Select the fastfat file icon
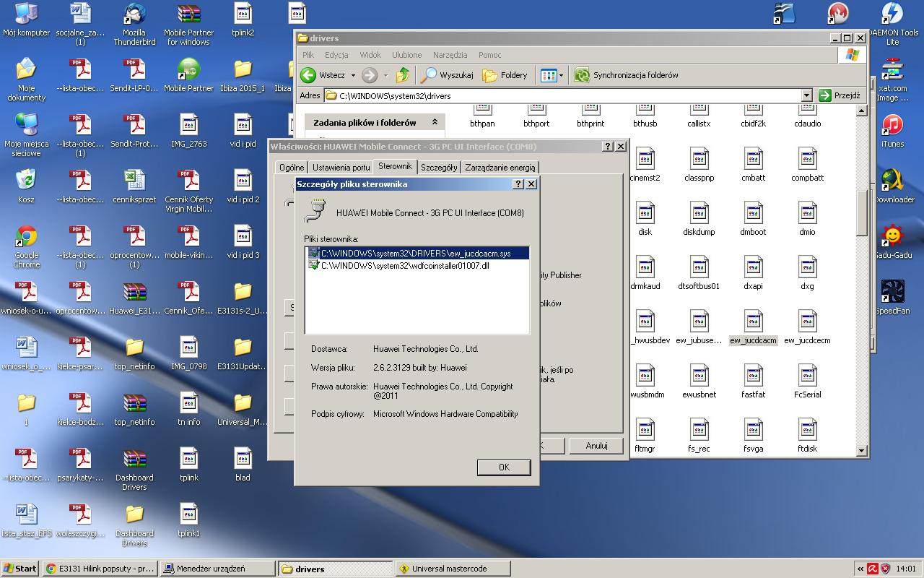 [x=753, y=376]
